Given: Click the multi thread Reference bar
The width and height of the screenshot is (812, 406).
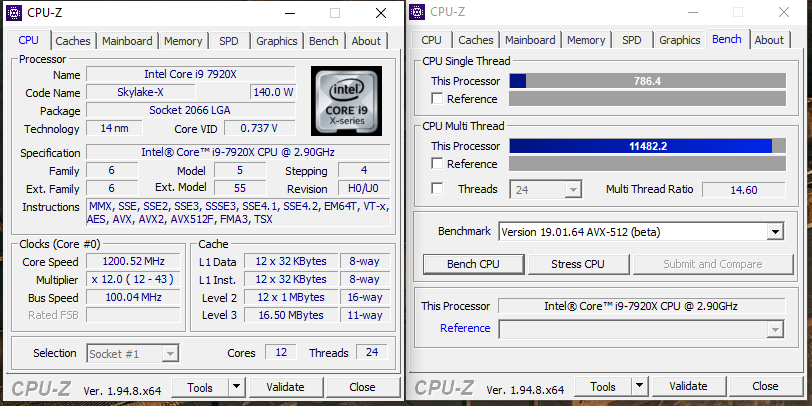Looking at the screenshot, I should tap(647, 164).
